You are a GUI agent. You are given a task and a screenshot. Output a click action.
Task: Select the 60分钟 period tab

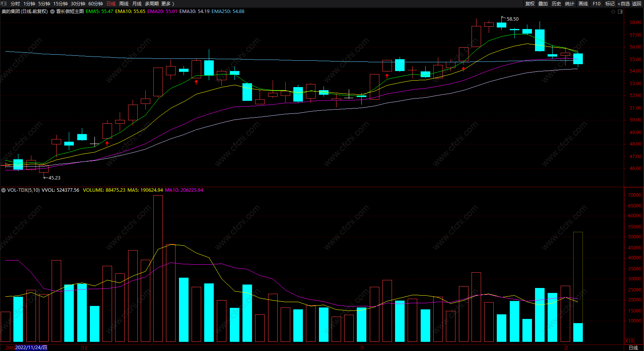96,4
